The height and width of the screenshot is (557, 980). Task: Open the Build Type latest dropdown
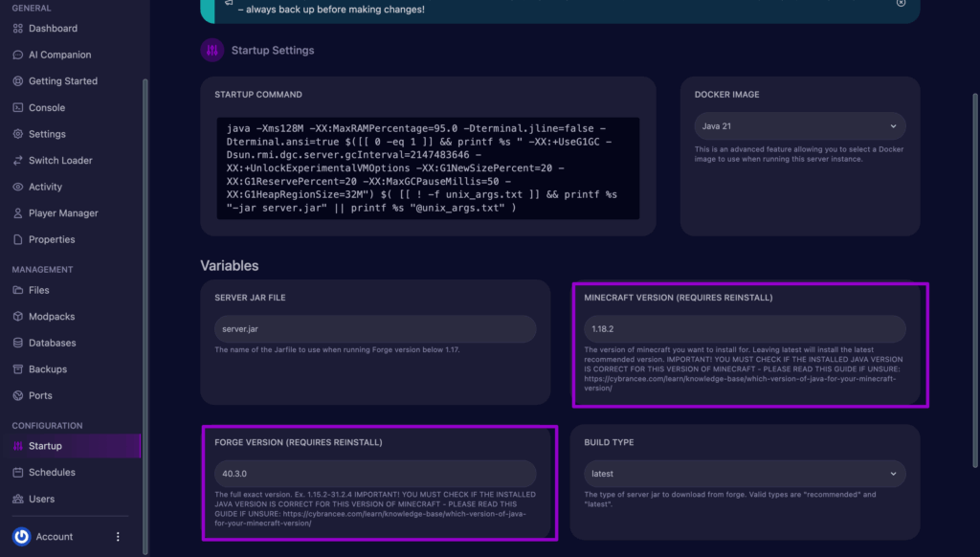pyautogui.click(x=745, y=474)
